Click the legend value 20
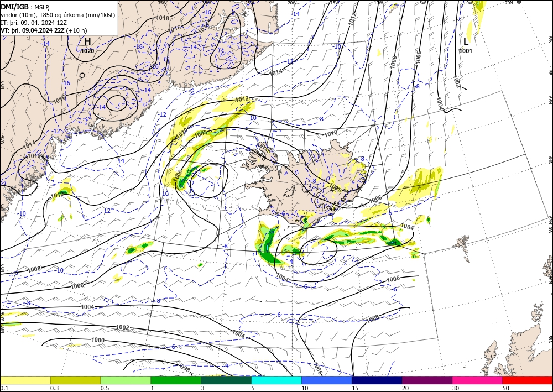Screen dimensions: 553x392 tap(405, 388)
